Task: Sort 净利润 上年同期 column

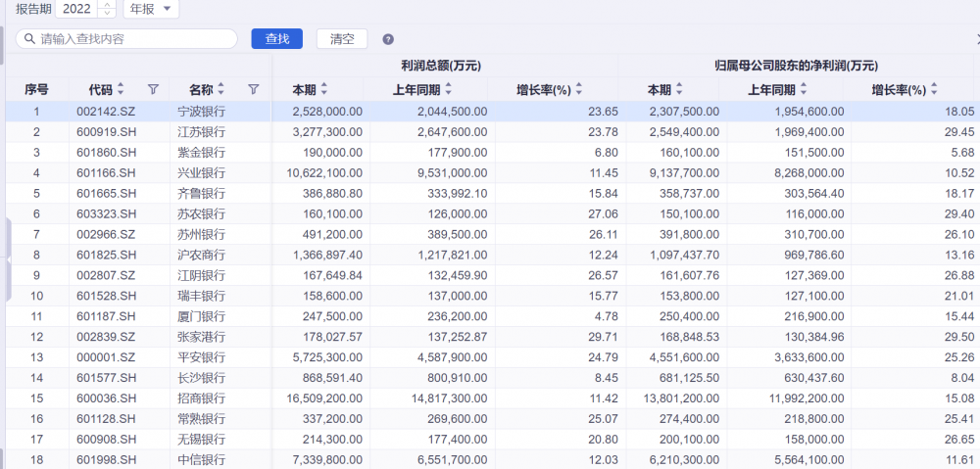Action: 804,89
